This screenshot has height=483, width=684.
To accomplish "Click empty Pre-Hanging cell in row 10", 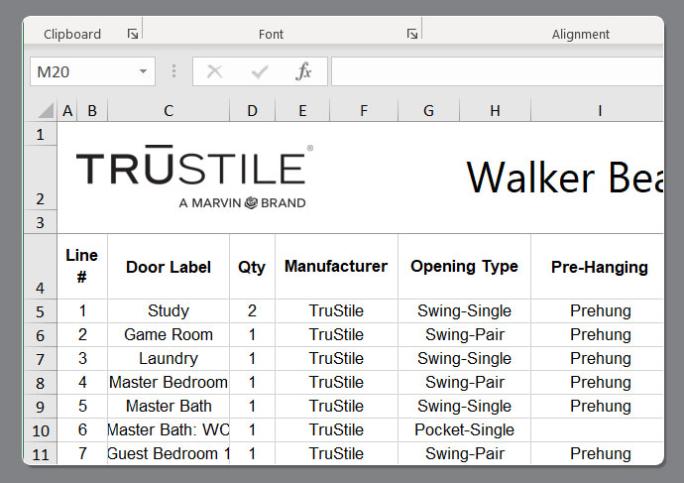I will 597,430.
